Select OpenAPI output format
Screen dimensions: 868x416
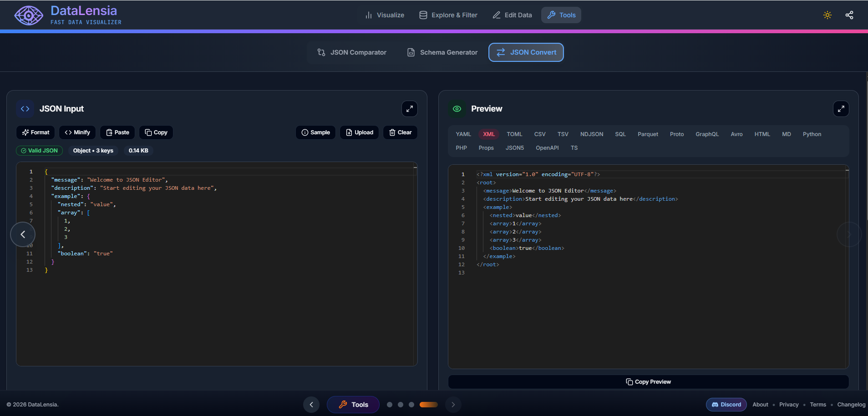pos(547,148)
